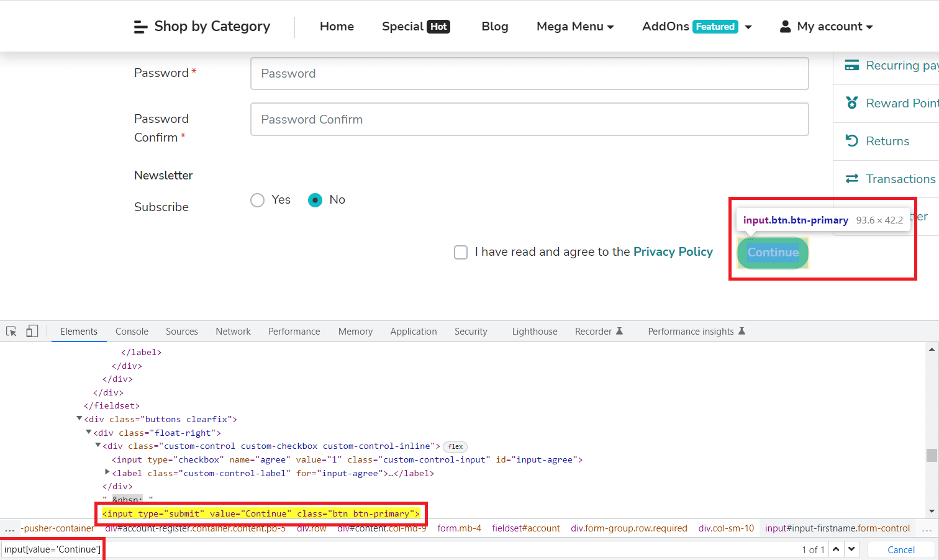The width and height of the screenshot is (939, 560).
Task: Click the My account person icon
Action: 785,26
